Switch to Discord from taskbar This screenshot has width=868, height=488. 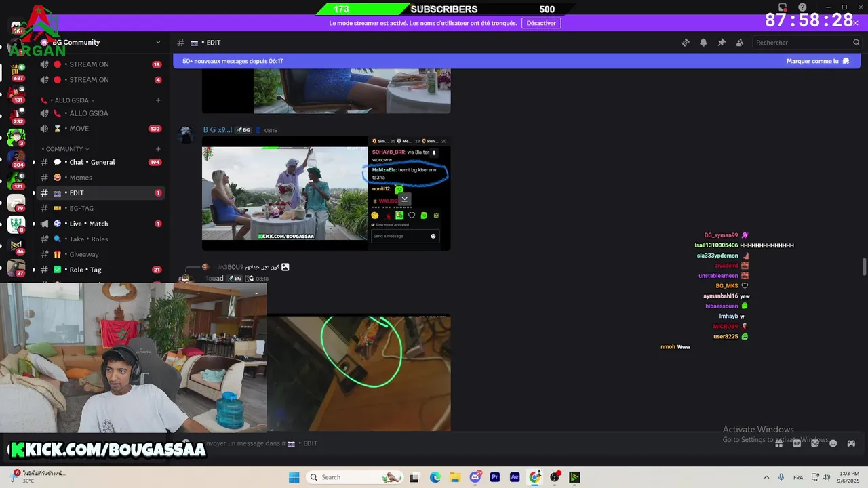(475, 477)
